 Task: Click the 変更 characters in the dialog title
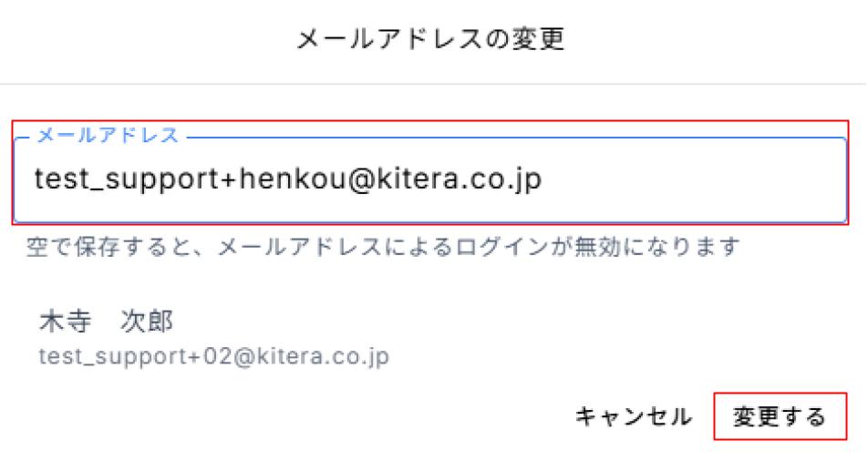click(539, 38)
